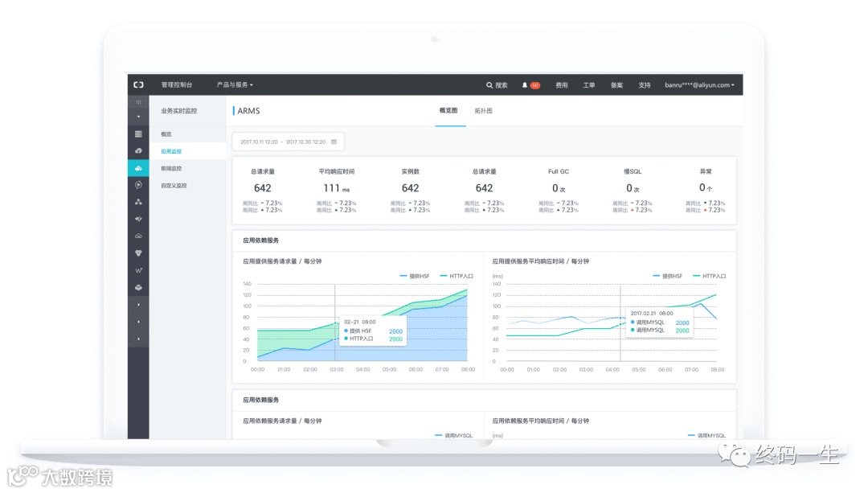
Task: Click the ARMS page title
Action: [x=248, y=111]
